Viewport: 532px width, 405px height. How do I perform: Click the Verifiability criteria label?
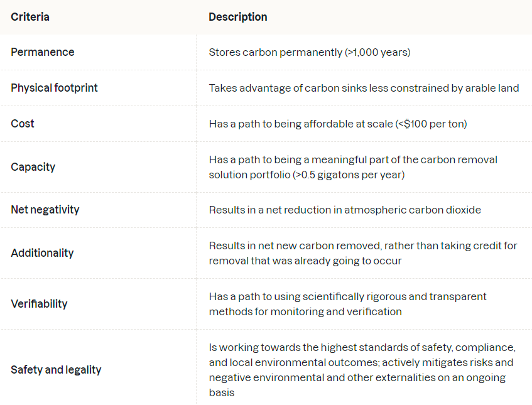39,304
